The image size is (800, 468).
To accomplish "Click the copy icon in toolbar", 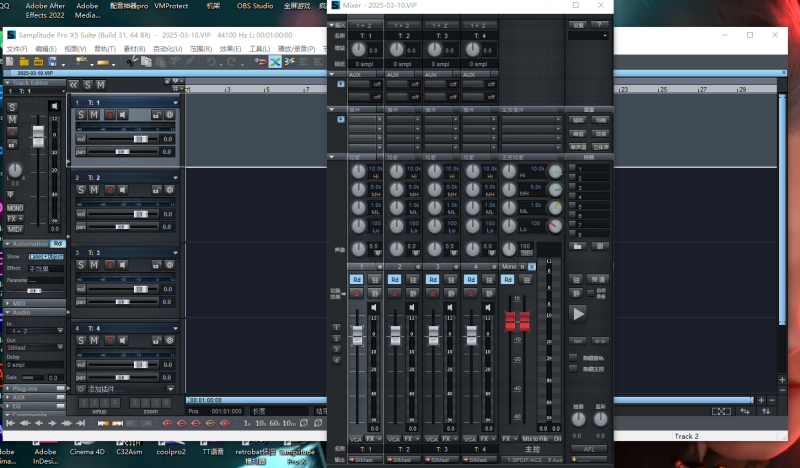I will (x=146, y=62).
